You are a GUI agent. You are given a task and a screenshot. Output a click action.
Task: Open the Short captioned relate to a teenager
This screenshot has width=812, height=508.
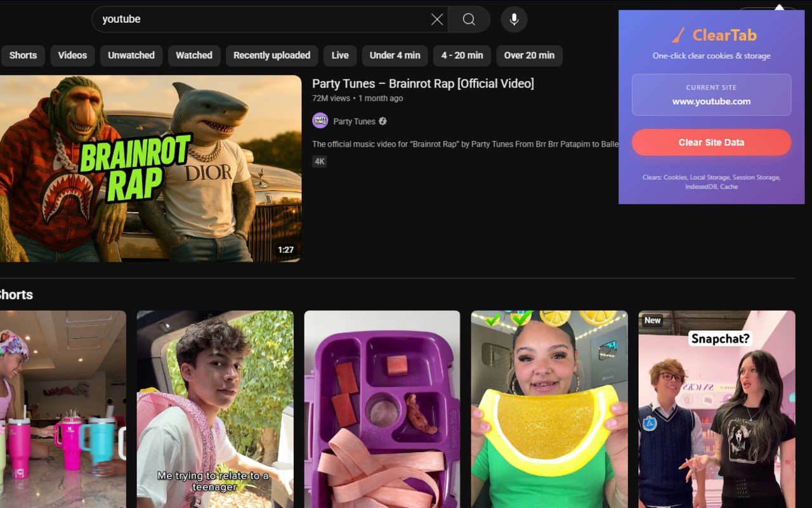(x=215, y=409)
